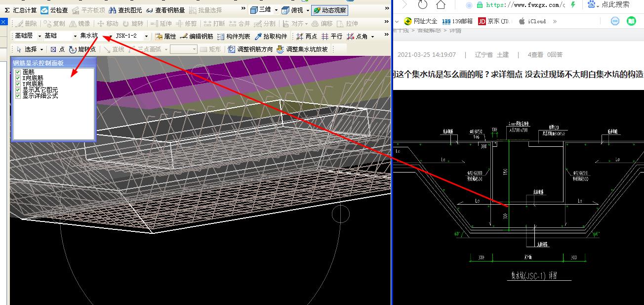This screenshot has width=644, height=305.
Task: Open 查找图元 find element tool
Action: tap(126, 10)
